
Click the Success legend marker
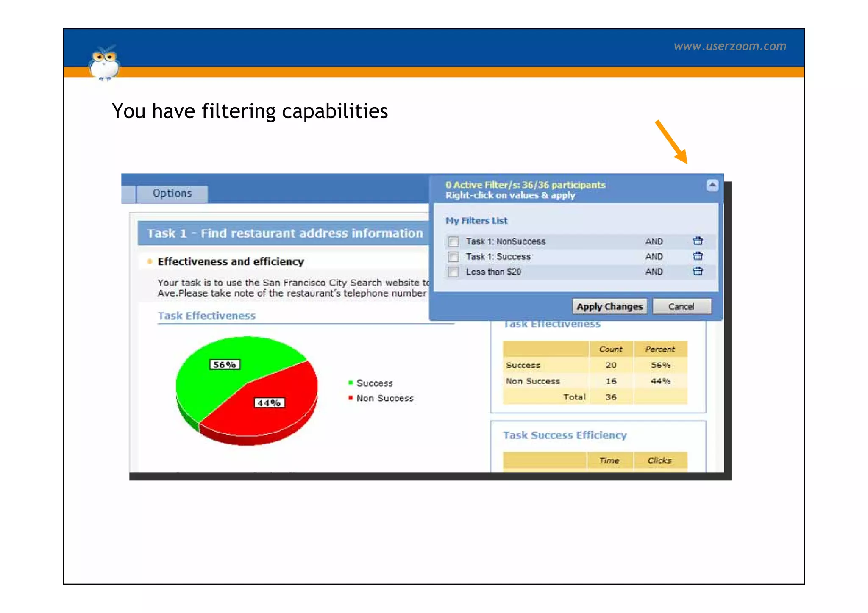[x=351, y=383]
